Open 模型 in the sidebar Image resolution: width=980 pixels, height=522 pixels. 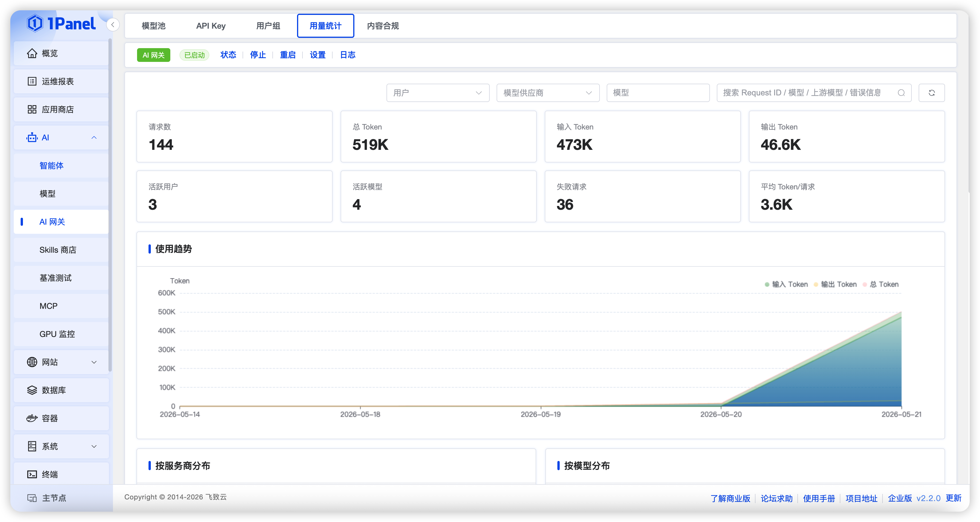pos(61,194)
